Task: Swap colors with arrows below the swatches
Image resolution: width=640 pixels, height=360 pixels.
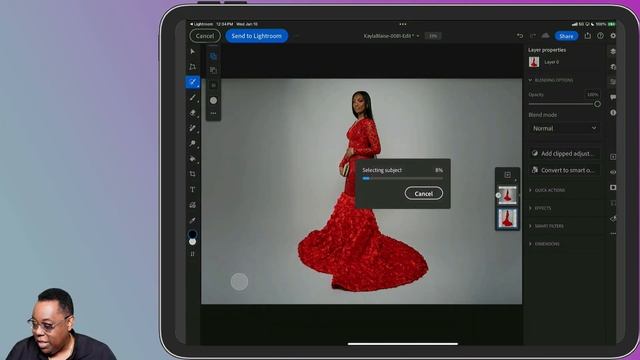Action: 193,254
